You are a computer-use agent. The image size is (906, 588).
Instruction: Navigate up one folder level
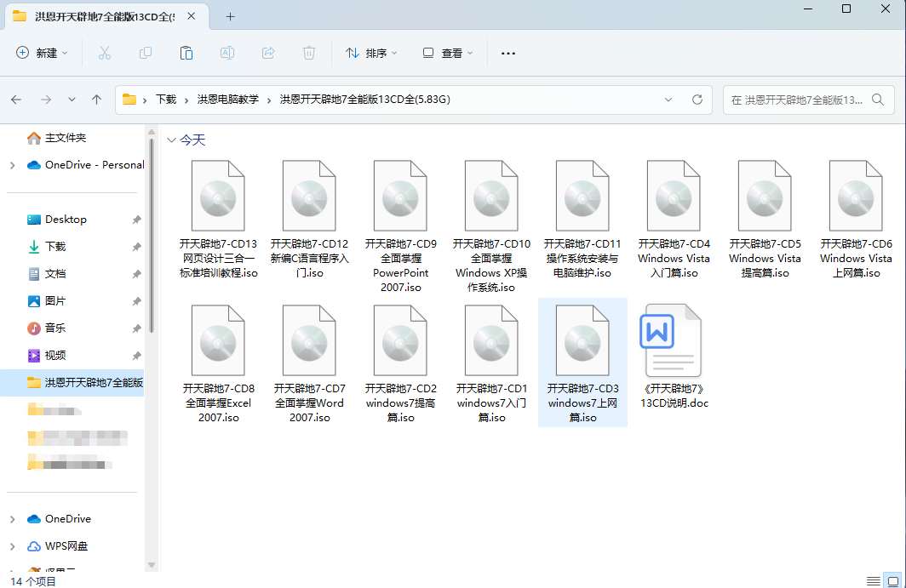click(x=96, y=100)
